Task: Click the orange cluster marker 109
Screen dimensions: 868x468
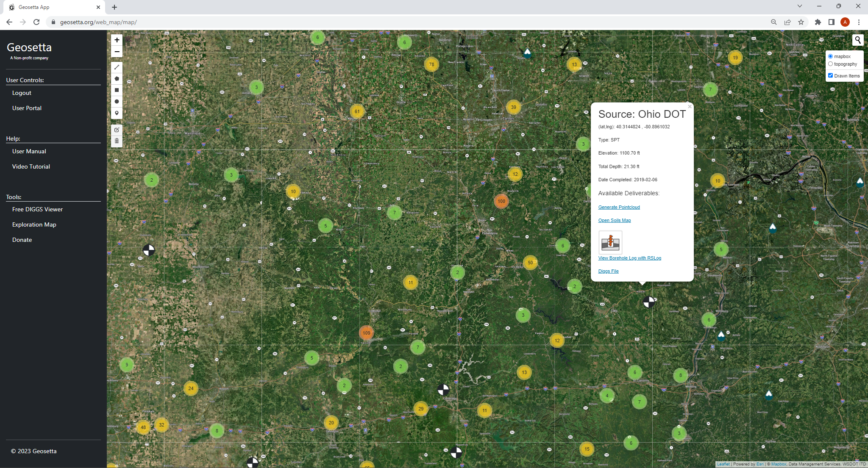Action: [x=367, y=333]
